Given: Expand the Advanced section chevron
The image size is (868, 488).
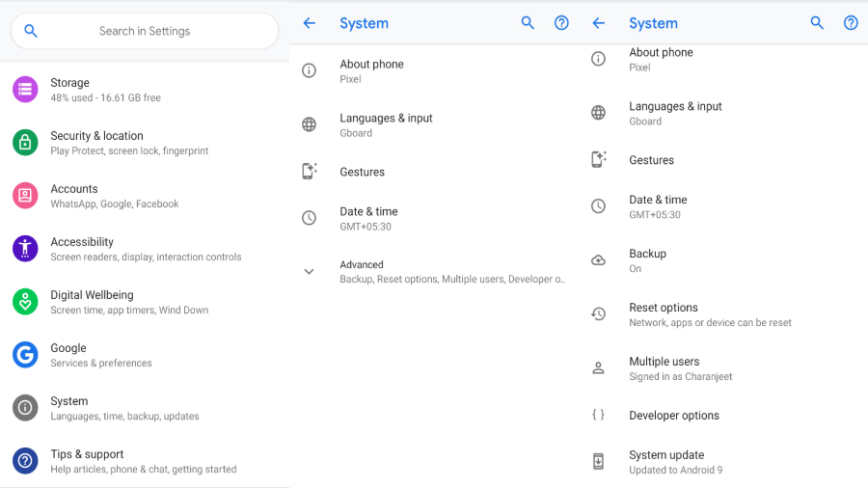Looking at the screenshot, I should point(309,272).
